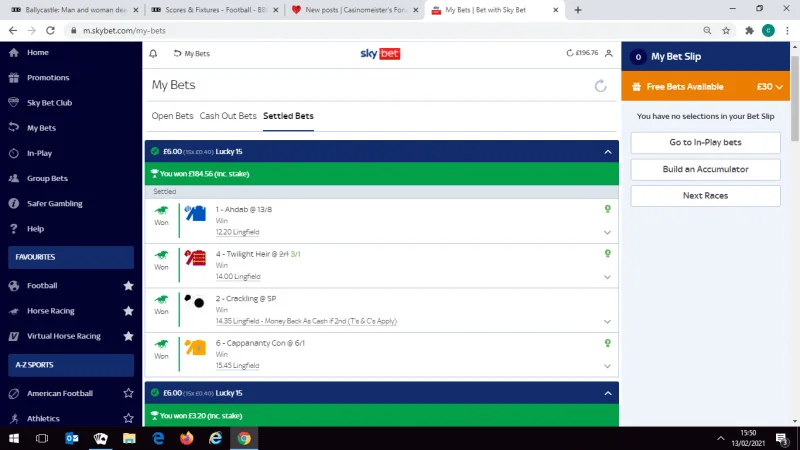Open a new Chrome tab
This screenshot has width=800, height=450.
click(x=578, y=10)
